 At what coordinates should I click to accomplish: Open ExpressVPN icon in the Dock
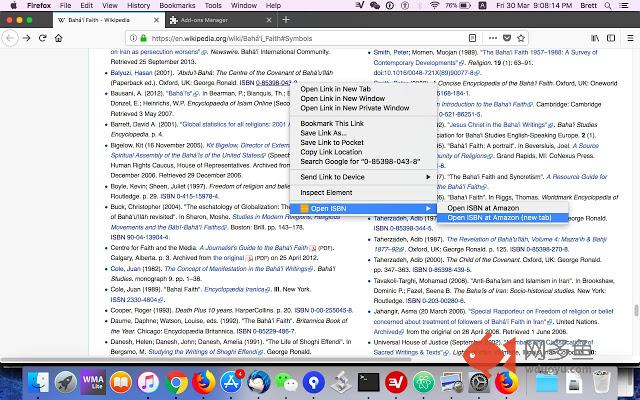[396, 383]
